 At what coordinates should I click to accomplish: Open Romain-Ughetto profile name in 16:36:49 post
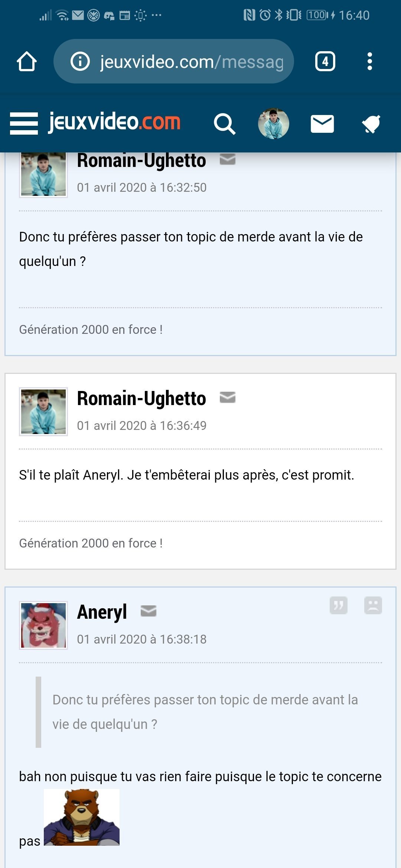[141, 398]
